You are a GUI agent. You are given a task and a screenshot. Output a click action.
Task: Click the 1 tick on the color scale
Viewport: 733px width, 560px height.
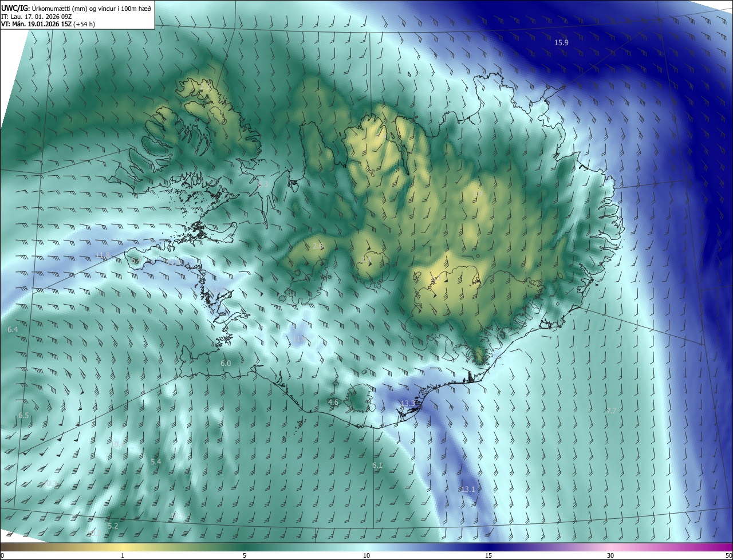pyautogui.click(x=123, y=555)
